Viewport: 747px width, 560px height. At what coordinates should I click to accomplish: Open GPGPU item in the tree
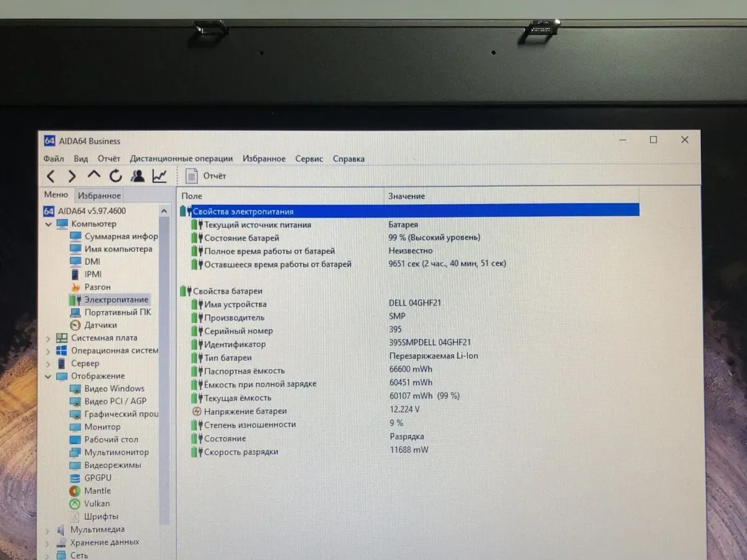coord(98,478)
